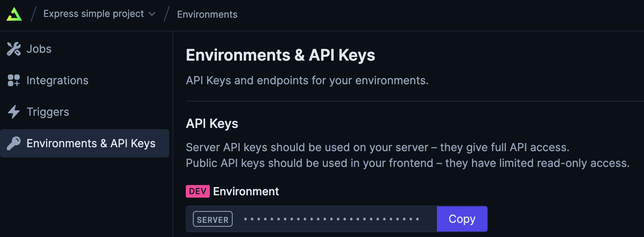
Task: Click the API Keys section heading
Action: point(212,124)
